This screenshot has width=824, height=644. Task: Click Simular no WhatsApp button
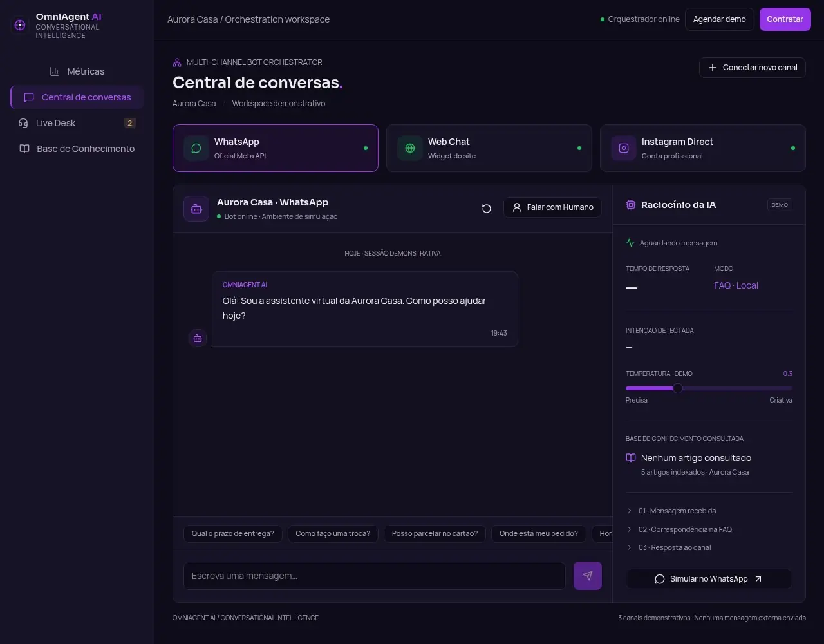pyautogui.click(x=709, y=579)
